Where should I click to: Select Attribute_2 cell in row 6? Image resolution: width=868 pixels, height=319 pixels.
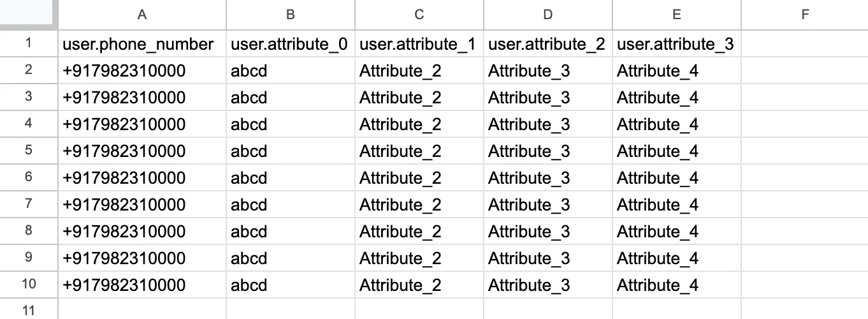tap(419, 177)
